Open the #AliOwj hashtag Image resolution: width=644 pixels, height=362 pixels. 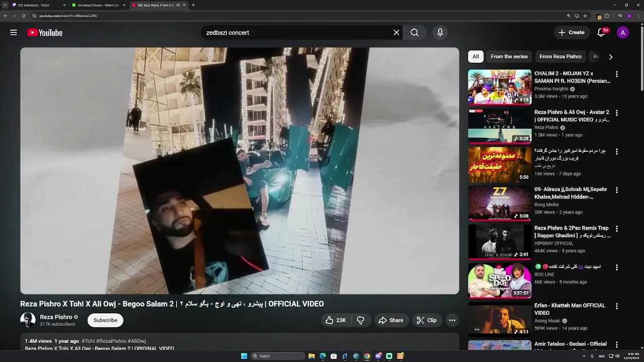coord(137,341)
